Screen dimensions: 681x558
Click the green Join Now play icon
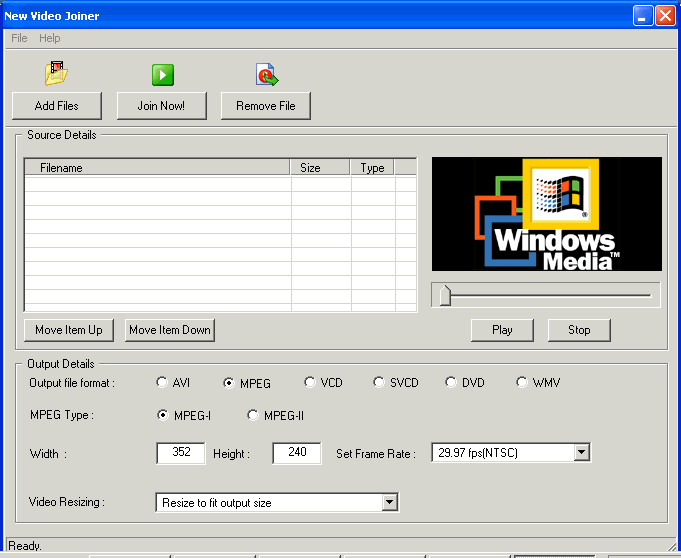point(163,75)
